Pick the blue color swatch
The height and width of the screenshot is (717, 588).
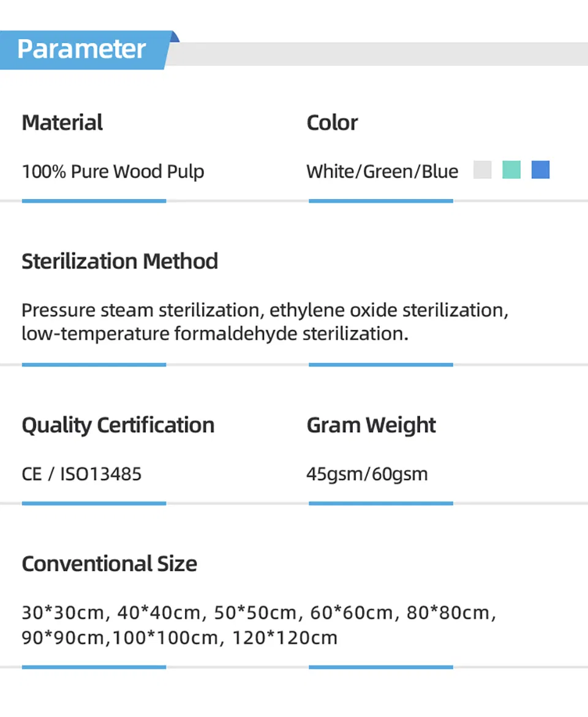[540, 170]
